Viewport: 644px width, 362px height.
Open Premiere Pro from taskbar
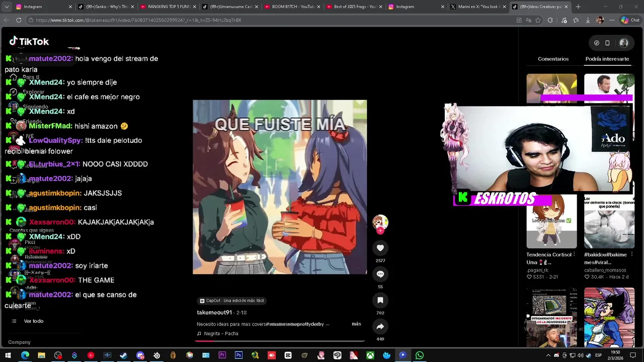222,355
